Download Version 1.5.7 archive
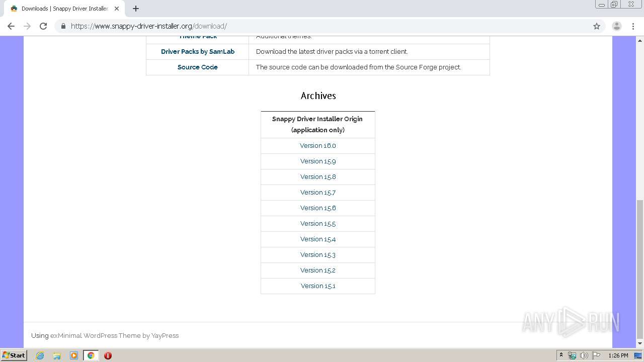The width and height of the screenshot is (644, 362). coord(318,192)
